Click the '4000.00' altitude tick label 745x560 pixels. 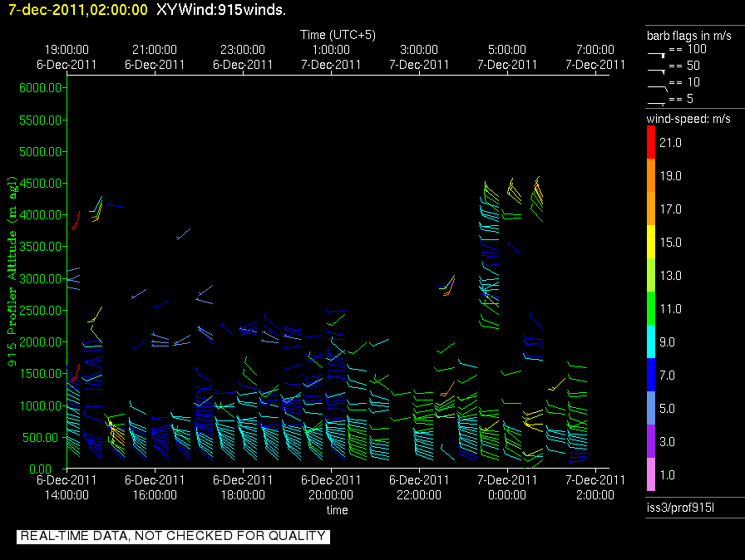point(41,215)
